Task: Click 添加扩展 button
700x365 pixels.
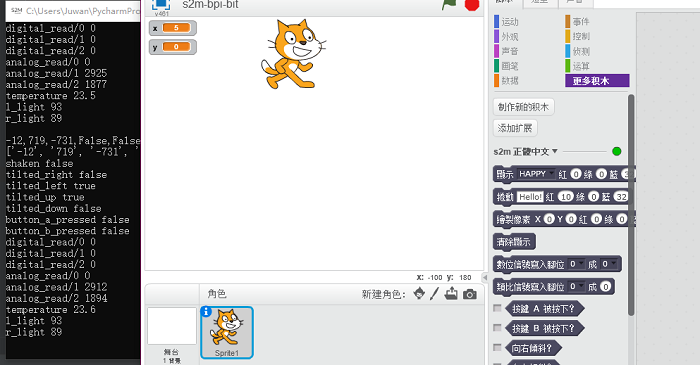Action: (515, 128)
